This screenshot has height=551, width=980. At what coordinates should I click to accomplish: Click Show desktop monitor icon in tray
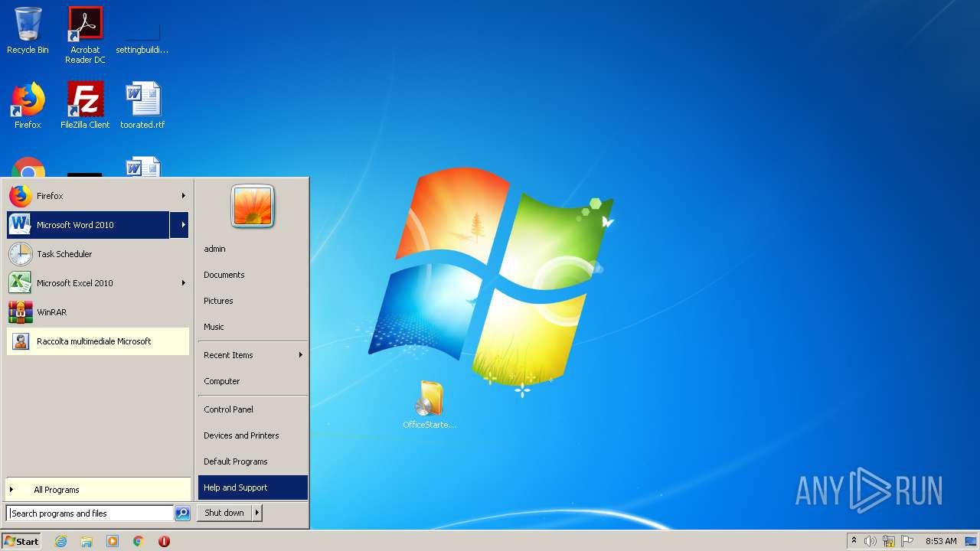[x=971, y=541]
